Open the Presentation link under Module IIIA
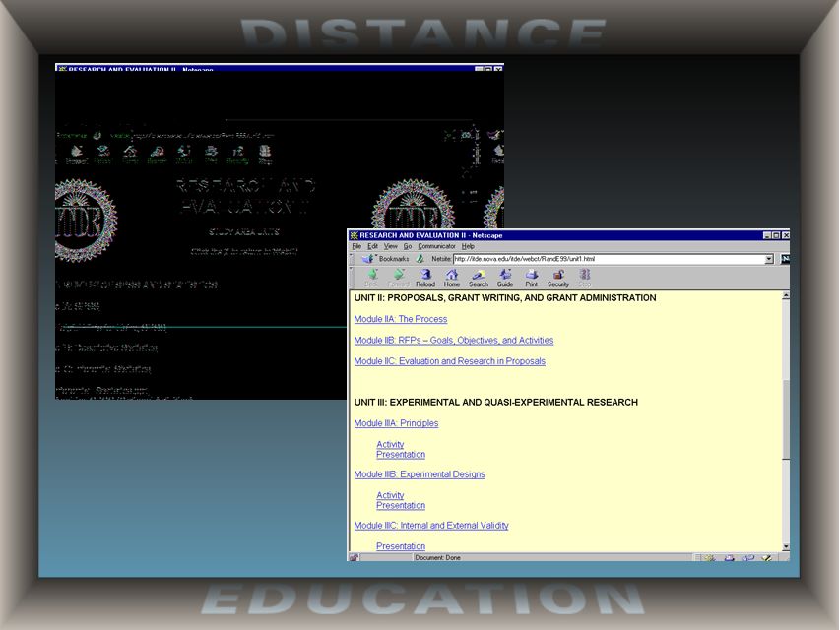The image size is (840, 630). click(x=401, y=454)
